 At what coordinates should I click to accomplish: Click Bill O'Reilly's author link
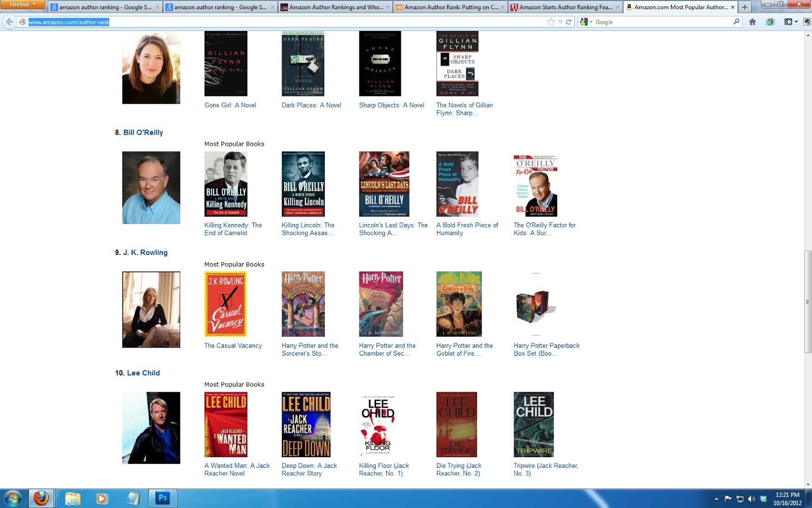[x=144, y=132]
